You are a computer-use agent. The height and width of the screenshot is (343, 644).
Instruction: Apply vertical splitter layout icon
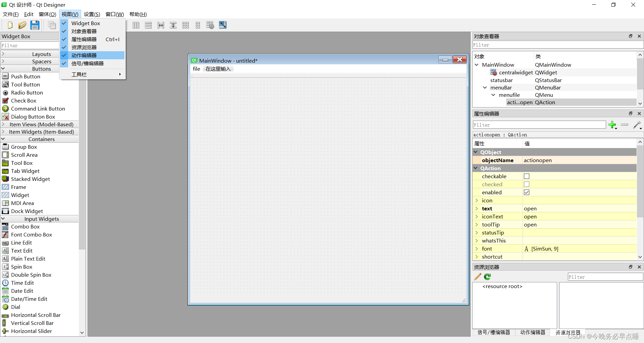click(x=173, y=25)
